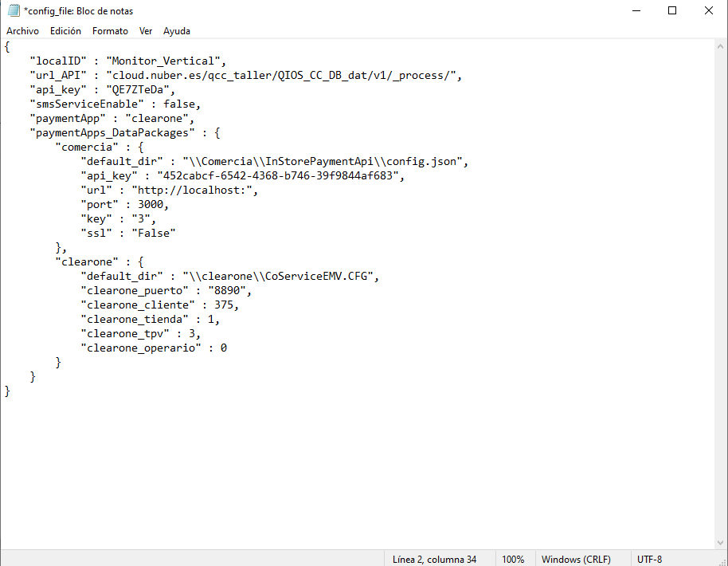
Task: Click the Windows (CRLF) status entry
Action: click(x=576, y=559)
